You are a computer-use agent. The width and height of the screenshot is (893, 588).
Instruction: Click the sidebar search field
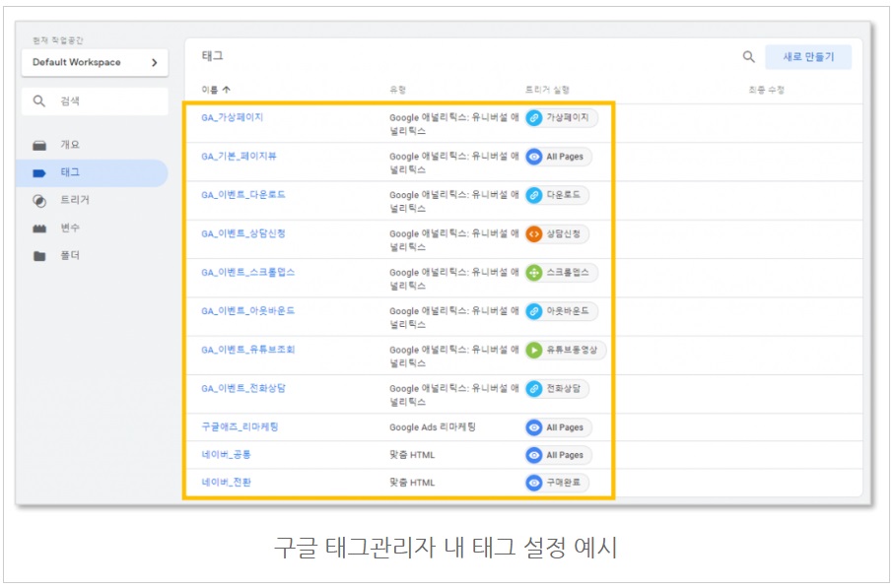(95, 101)
